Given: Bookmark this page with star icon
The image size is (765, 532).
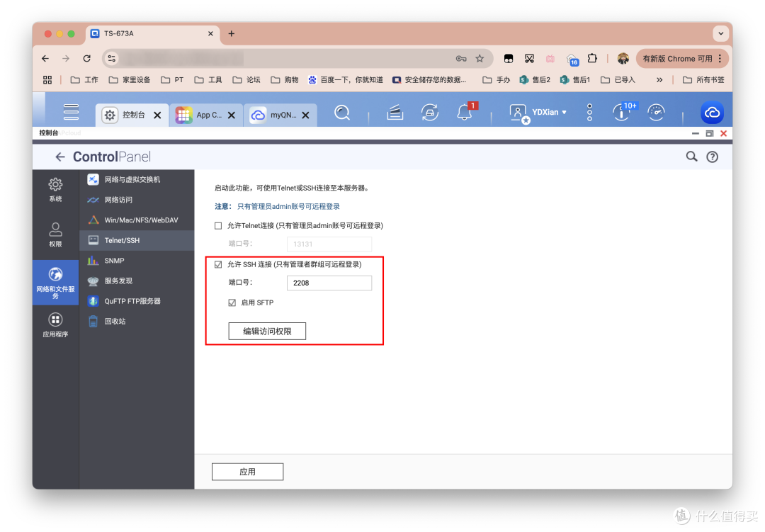Looking at the screenshot, I should 480,59.
